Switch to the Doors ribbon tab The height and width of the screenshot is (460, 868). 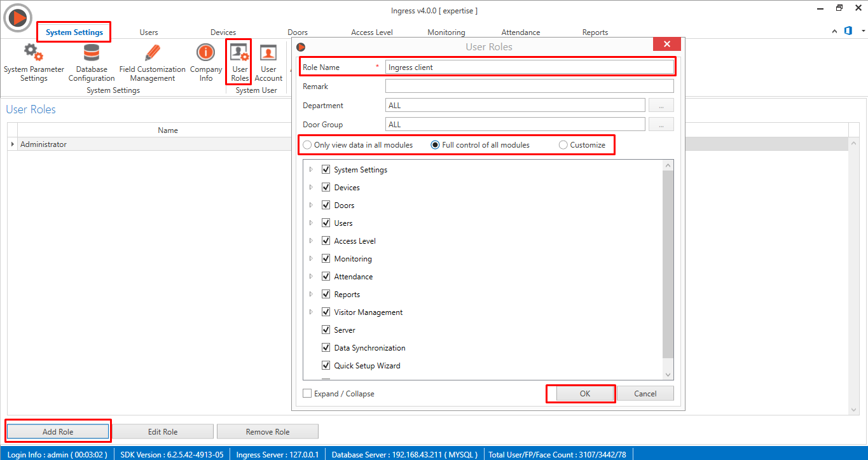coord(298,32)
